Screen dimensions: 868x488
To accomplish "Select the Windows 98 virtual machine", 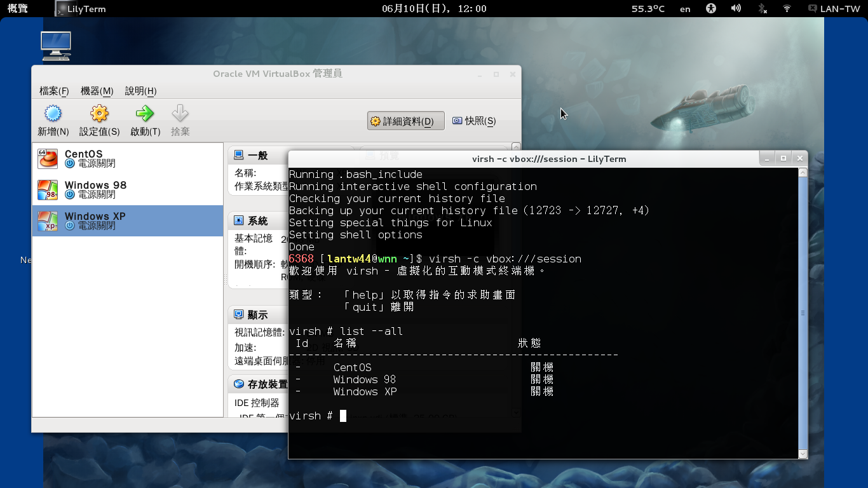I will 127,189.
